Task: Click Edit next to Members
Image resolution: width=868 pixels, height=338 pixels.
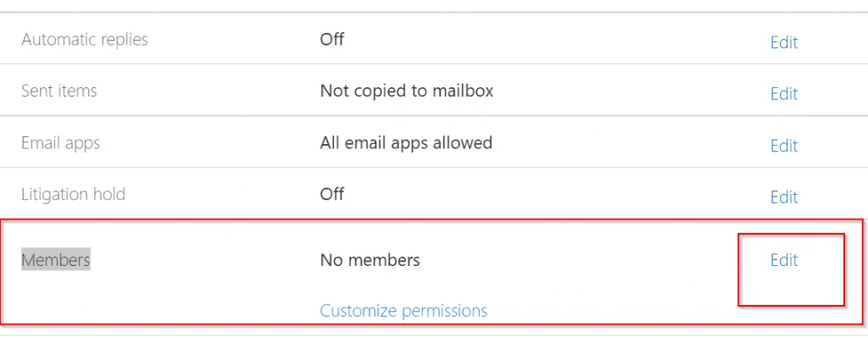Action: 784,260
